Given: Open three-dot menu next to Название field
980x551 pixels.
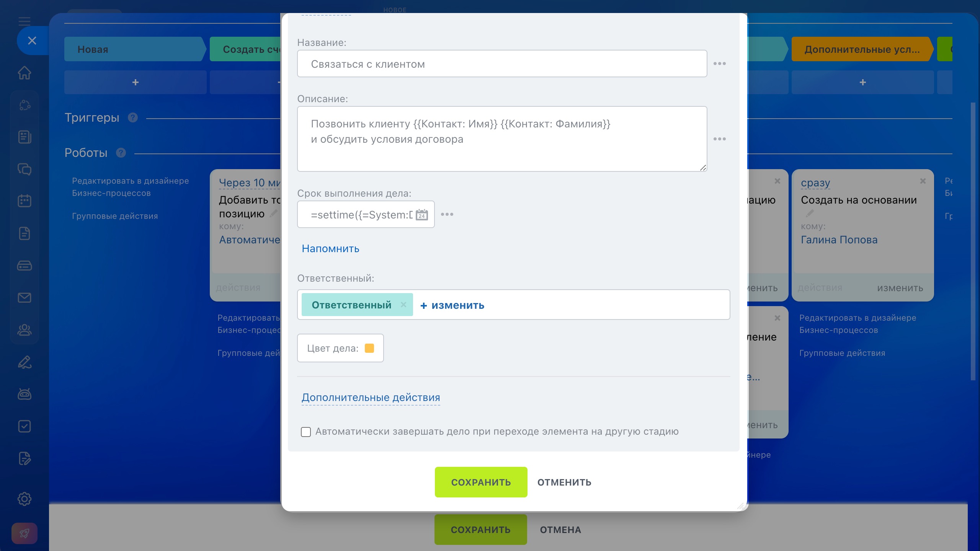Looking at the screenshot, I should click(719, 64).
